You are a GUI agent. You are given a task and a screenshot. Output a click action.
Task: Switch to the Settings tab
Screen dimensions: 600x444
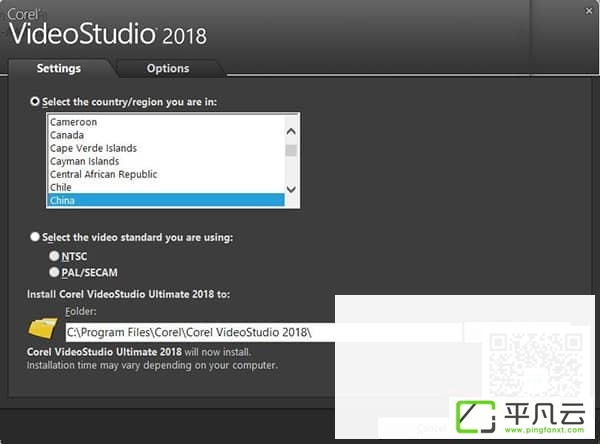coord(59,69)
